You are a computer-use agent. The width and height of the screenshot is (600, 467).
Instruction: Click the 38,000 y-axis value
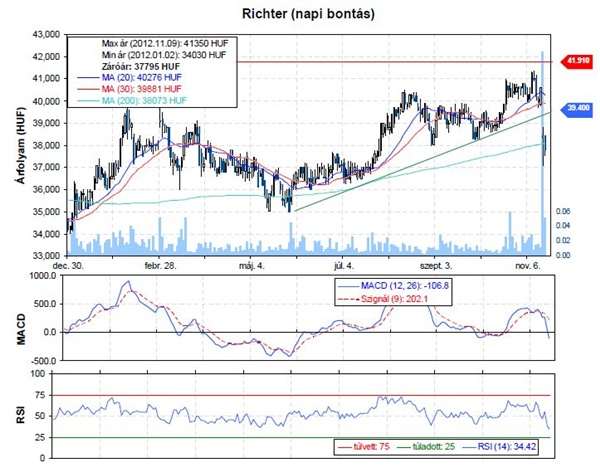pos(46,145)
